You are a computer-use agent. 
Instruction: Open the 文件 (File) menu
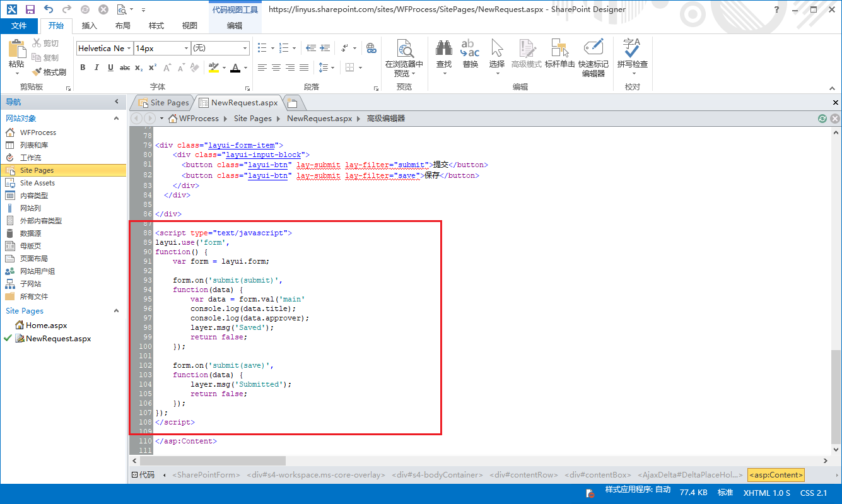(x=20, y=26)
